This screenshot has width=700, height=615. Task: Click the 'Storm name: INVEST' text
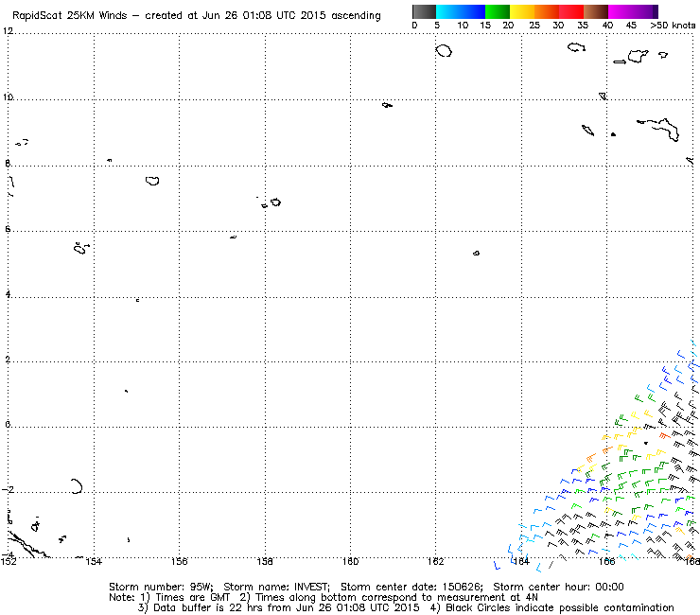(x=276, y=587)
